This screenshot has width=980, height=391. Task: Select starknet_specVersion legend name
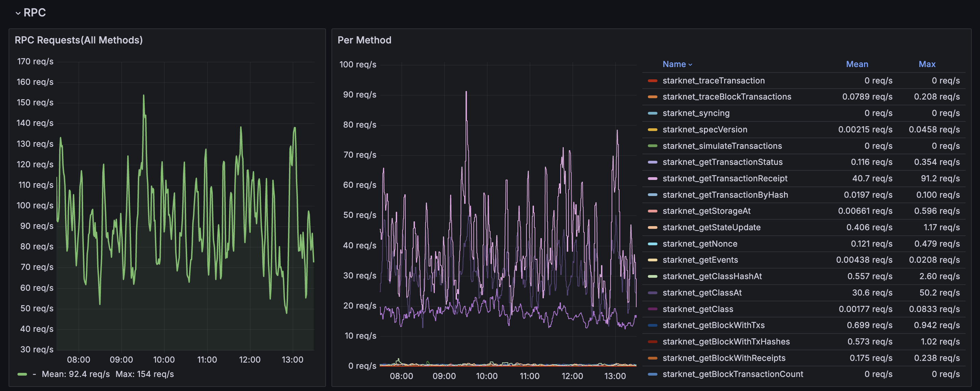pos(705,130)
